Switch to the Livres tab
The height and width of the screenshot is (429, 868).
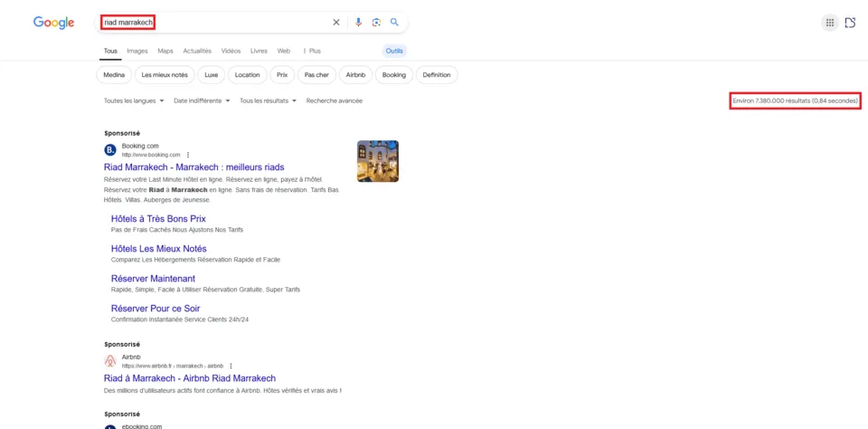[x=259, y=51]
